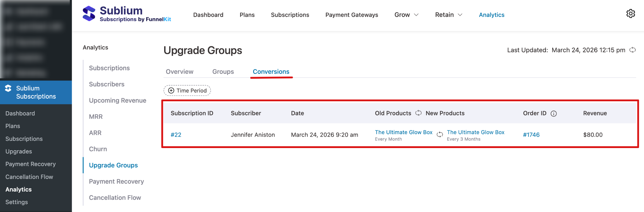Screen dimensions: 644x212
Task: Open Subscriptions analytics section
Action: 109,68
